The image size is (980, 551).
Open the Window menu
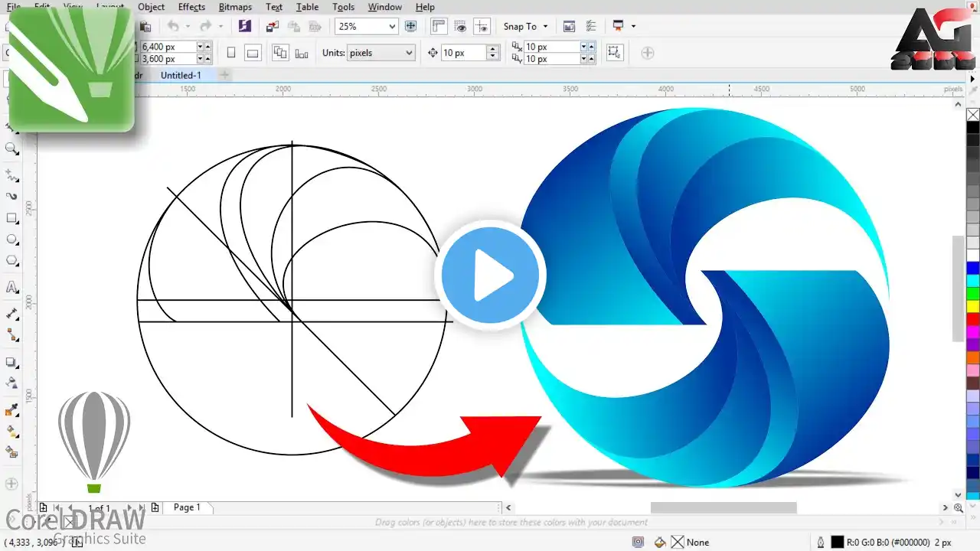pyautogui.click(x=384, y=7)
